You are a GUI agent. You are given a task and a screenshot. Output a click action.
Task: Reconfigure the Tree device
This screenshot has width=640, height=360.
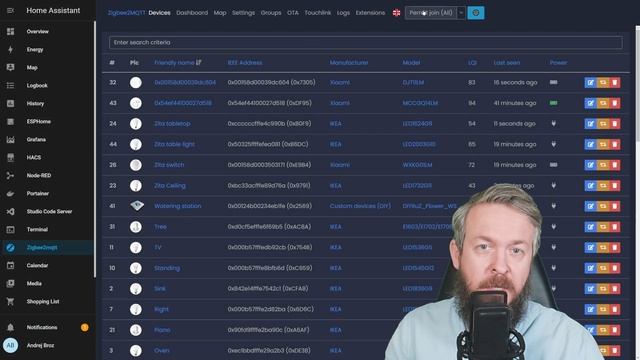pos(602,227)
